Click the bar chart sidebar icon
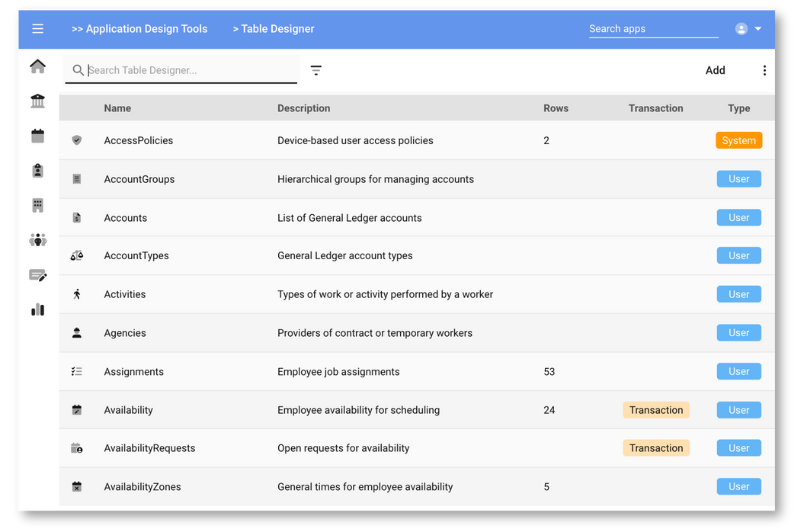 37,309
